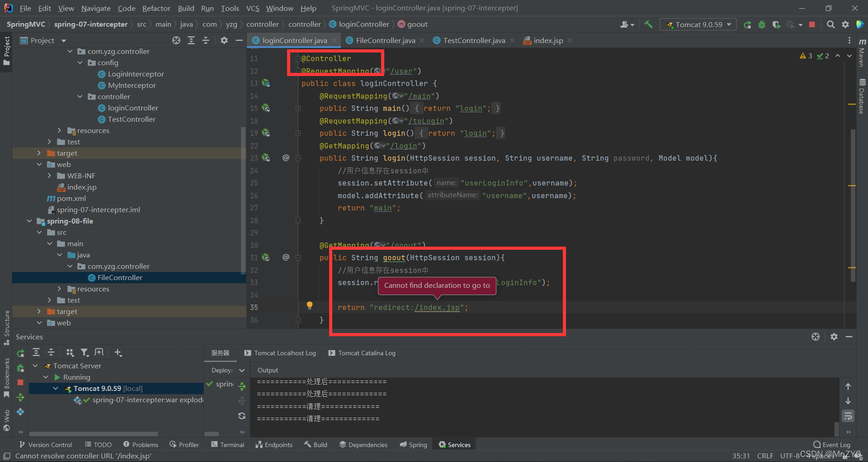Screen dimensions: 868x462
Task: Collapse all in the Project panel toolbar
Action: [206, 40]
